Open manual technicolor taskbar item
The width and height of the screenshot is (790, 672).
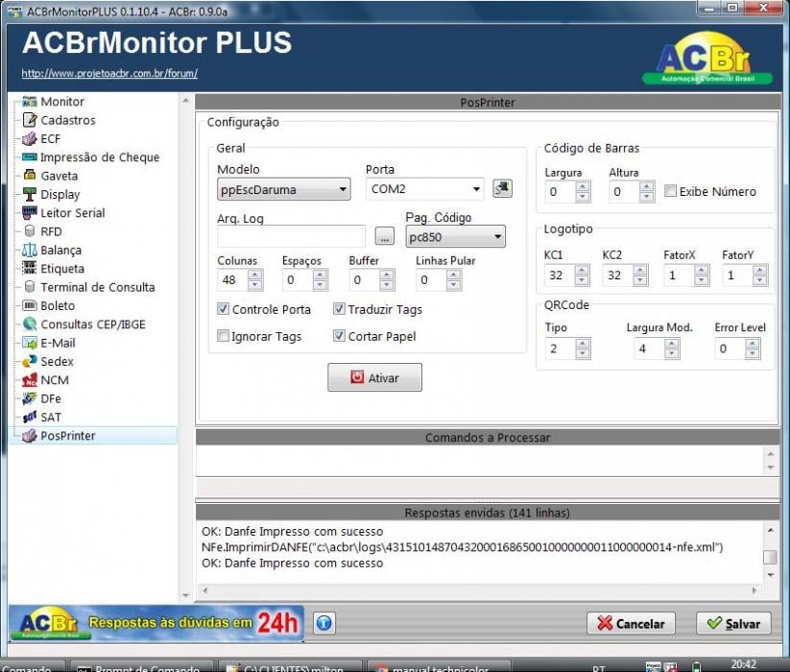tap(439, 666)
